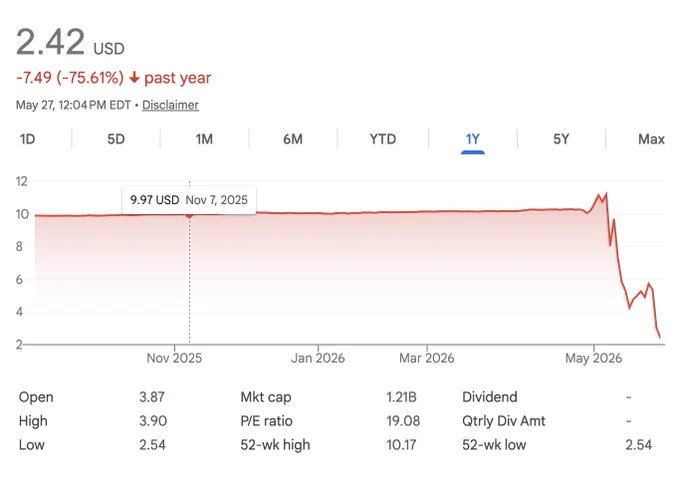
Task: Click the 12 y-axis label
Action: (21, 181)
